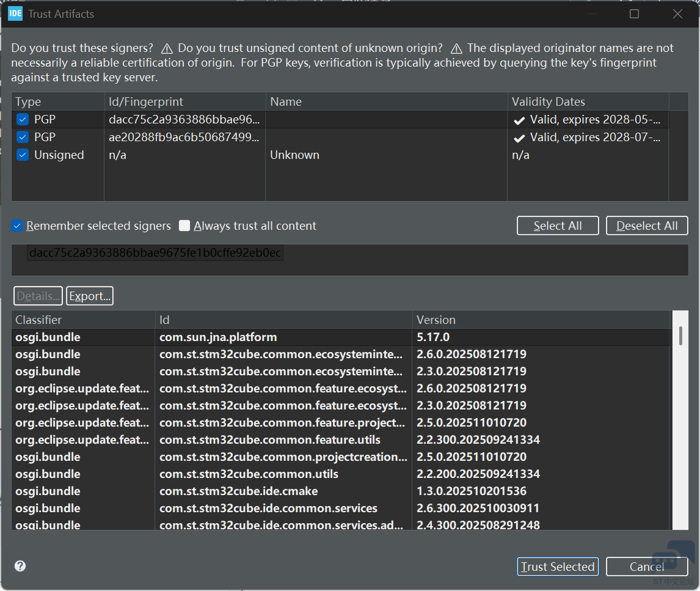Sort artifacts by Version column header
Screen dimensions: 700x591
click(436, 320)
